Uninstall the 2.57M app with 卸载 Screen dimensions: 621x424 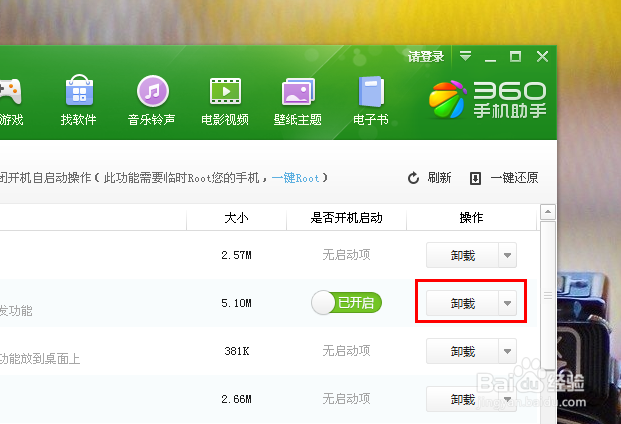462,255
